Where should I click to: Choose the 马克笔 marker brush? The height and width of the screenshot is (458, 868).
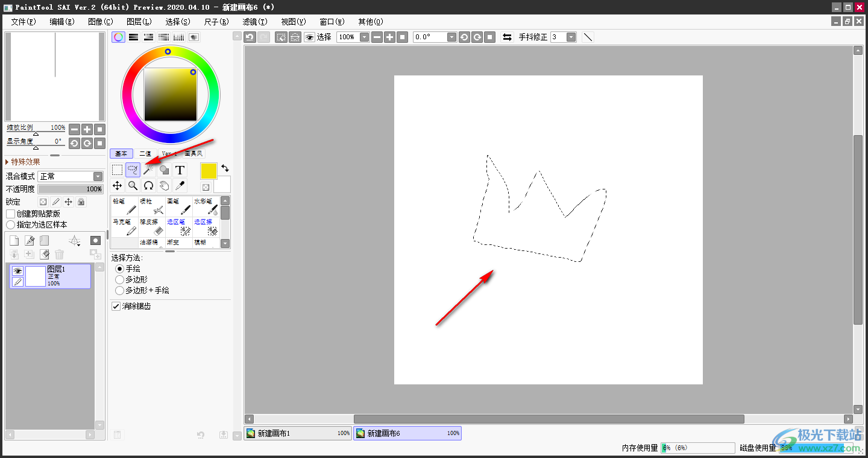pos(125,227)
